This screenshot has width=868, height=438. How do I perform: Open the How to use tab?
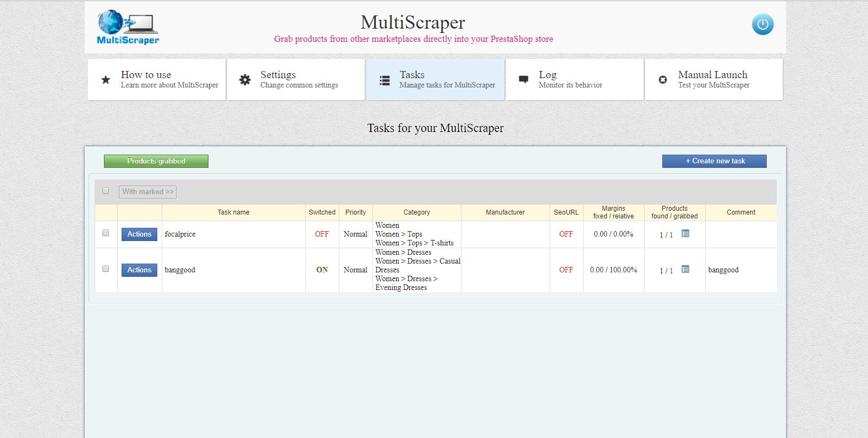click(x=157, y=80)
